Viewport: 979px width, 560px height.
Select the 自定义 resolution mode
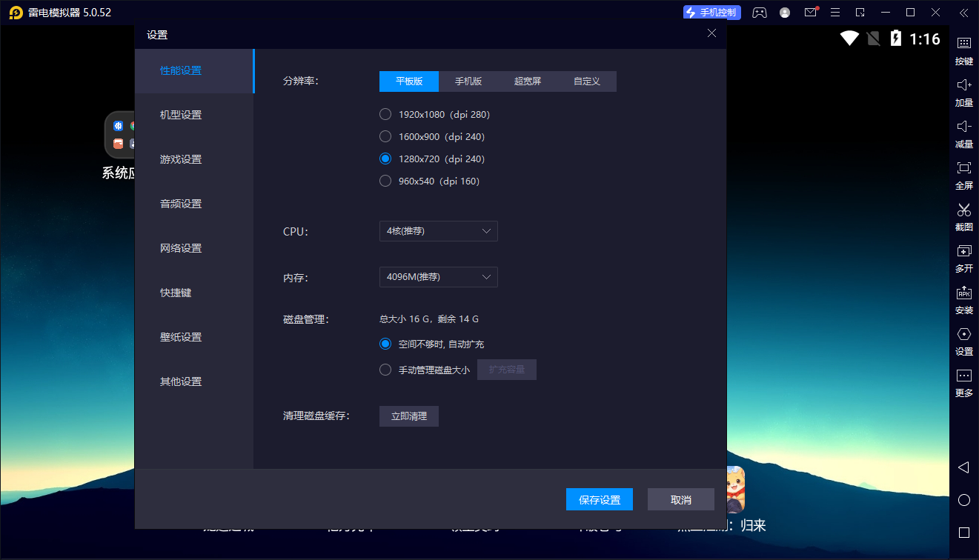point(587,81)
